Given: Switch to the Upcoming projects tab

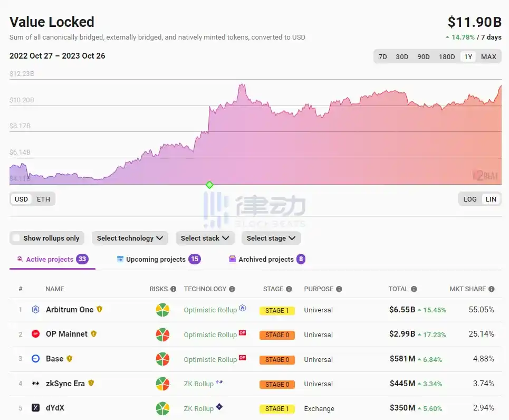Looking at the screenshot, I should pyautogui.click(x=156, y=259).
